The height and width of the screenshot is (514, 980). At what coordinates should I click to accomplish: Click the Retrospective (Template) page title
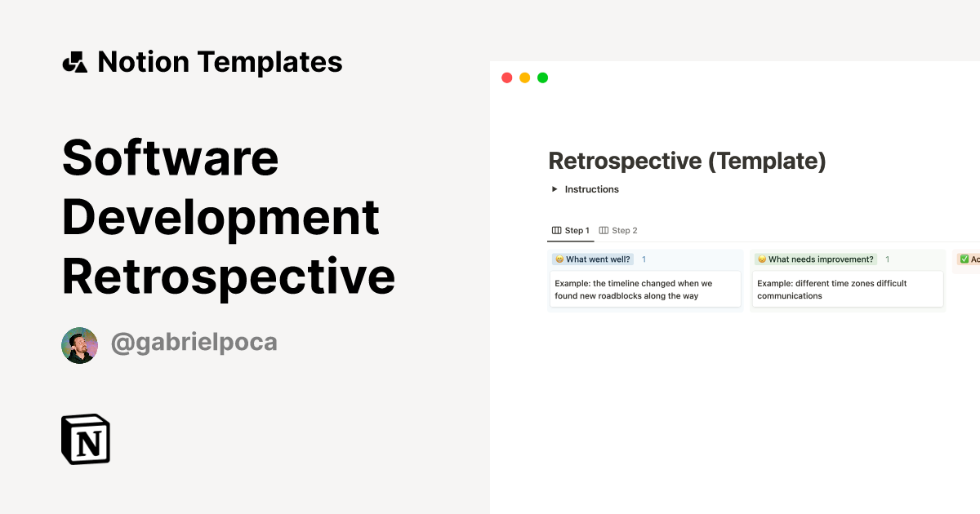click(x=687, y=161)
